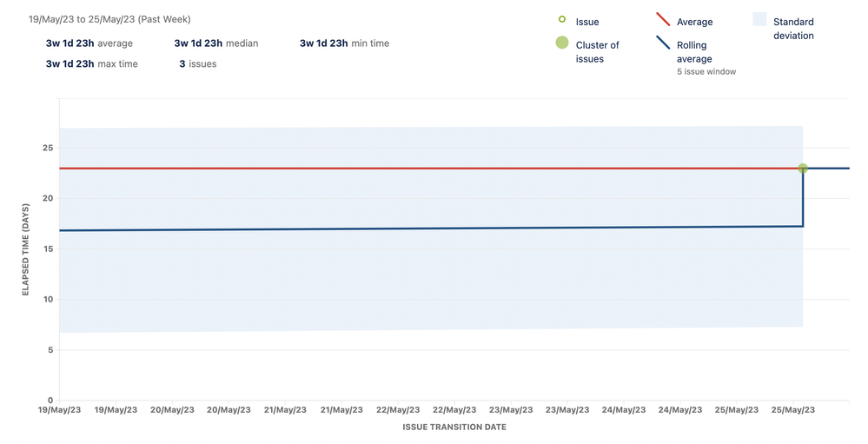
Task: Click the '3w 1d 23h median' statistic
Action: point(215,43)
